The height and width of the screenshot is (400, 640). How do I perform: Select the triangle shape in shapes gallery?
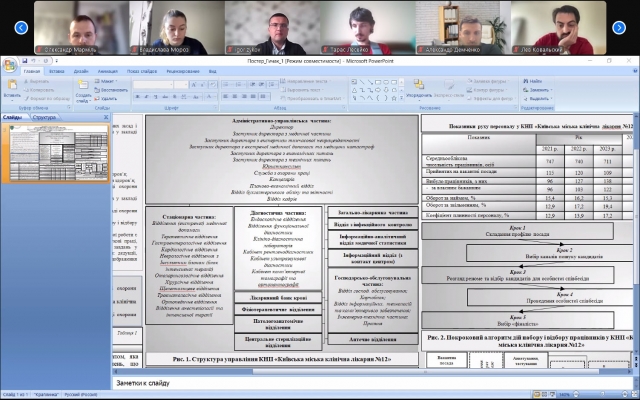354,90
